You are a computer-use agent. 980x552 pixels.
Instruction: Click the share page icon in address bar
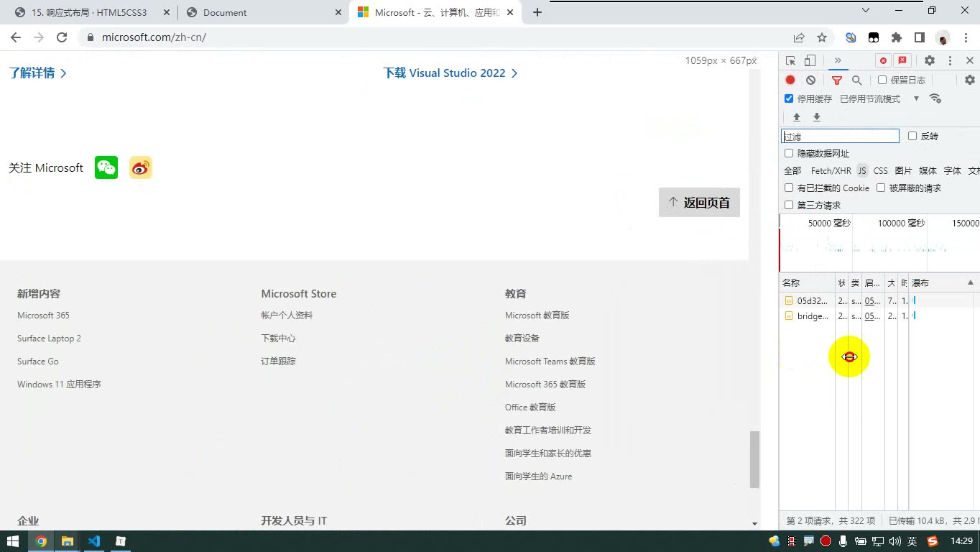click(x=799, y=37)
